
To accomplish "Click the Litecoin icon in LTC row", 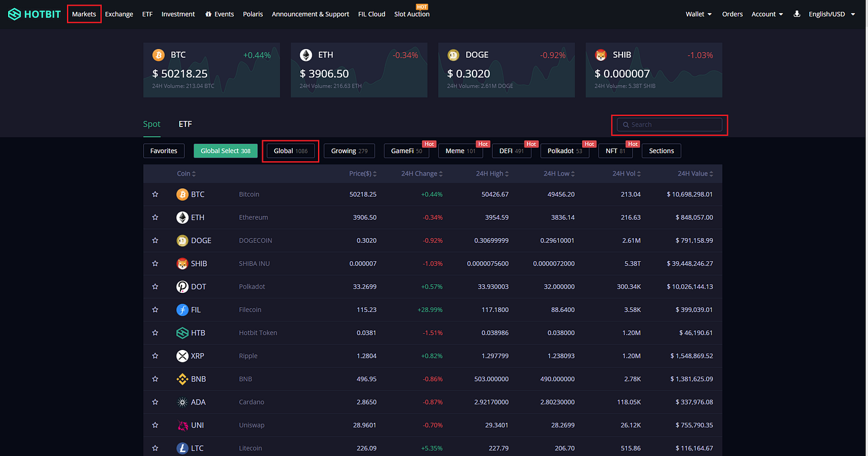I will tap(182, 448).
